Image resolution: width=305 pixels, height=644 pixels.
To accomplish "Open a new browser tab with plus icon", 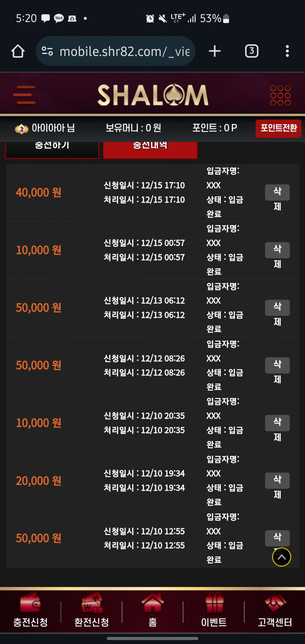I will (215, 51).
